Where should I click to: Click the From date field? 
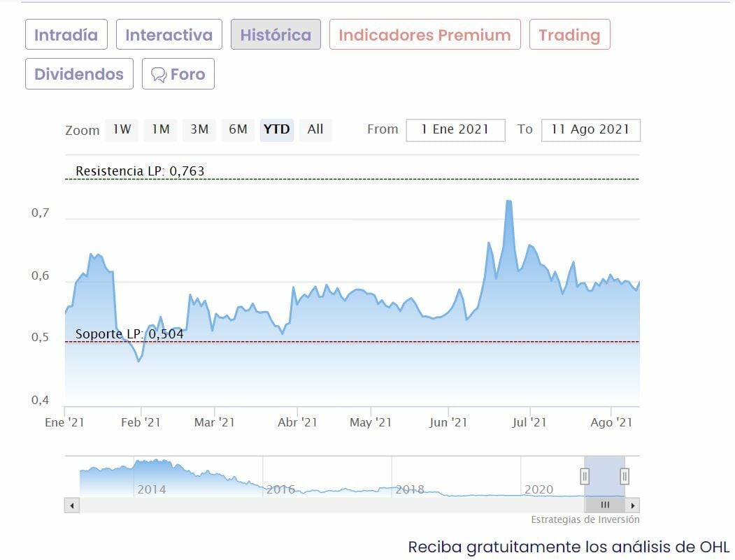pyautogui.click(x=455, y=130)
